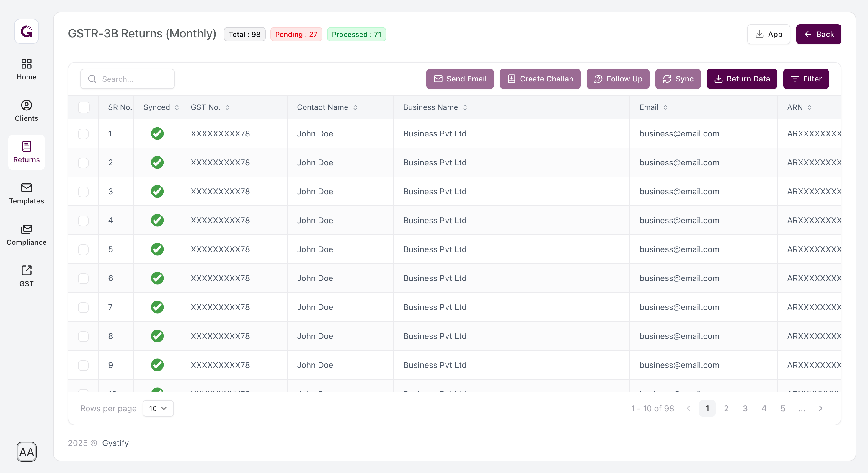Open the Home dashboard icon
The image size is (868, 473).
pos(26,64)
